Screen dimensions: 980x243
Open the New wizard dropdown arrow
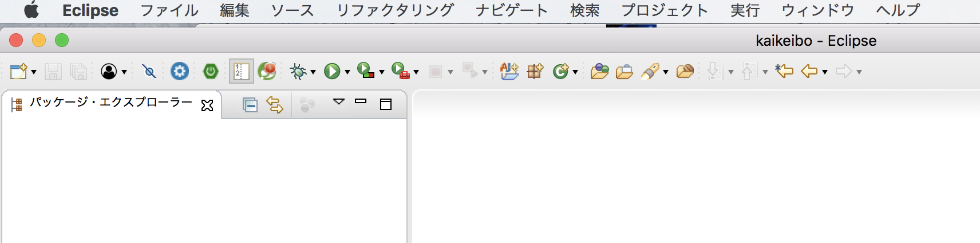click(34, 72)
